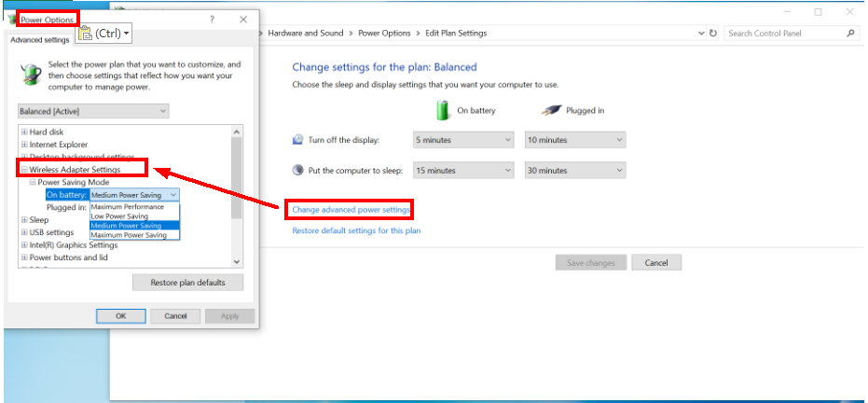The height and width of the screenshot is (403, 868).
Task: Click the display monitor icon beside Turn off the display
Action: coord(298,140)
